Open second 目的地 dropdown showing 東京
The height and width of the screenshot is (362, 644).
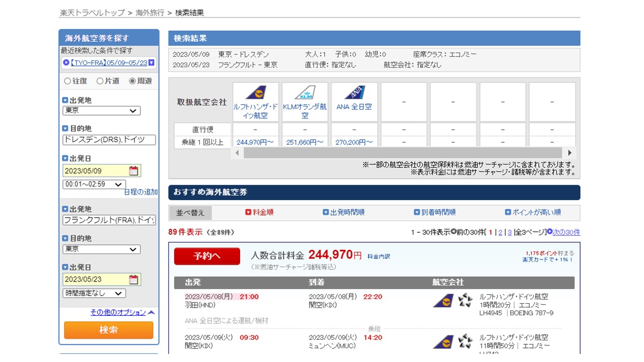[x=102, y=249]
